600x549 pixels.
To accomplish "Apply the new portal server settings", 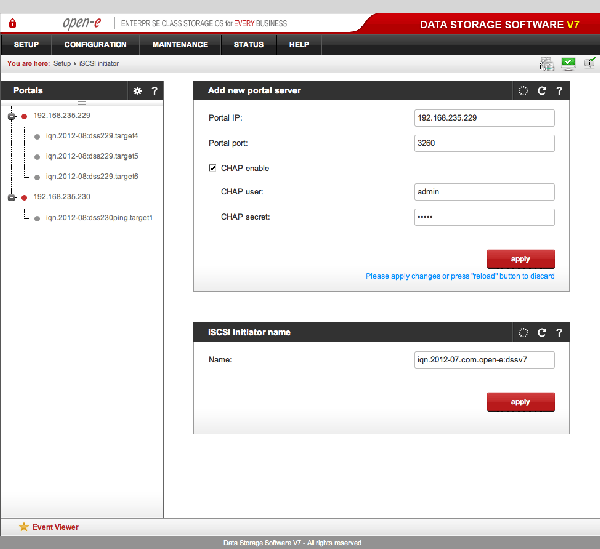I will pos(520,259).
